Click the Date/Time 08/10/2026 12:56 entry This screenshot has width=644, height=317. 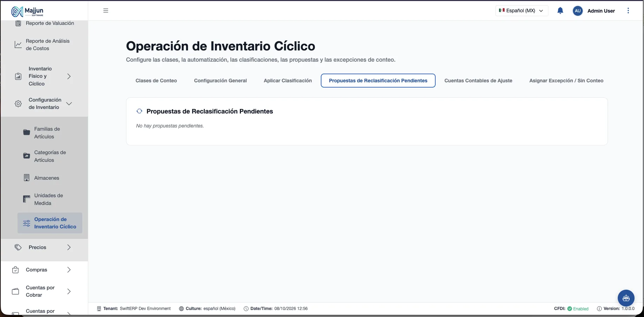coord(276,309)
